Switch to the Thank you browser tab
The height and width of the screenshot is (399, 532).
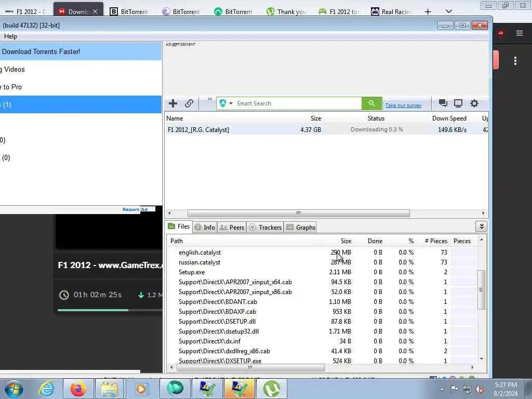pyautogui.click(x=287, y=11)
